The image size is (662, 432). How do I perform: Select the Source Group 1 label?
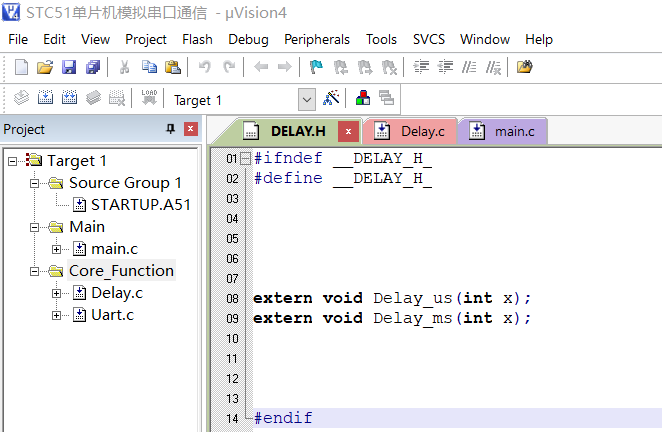125,183
